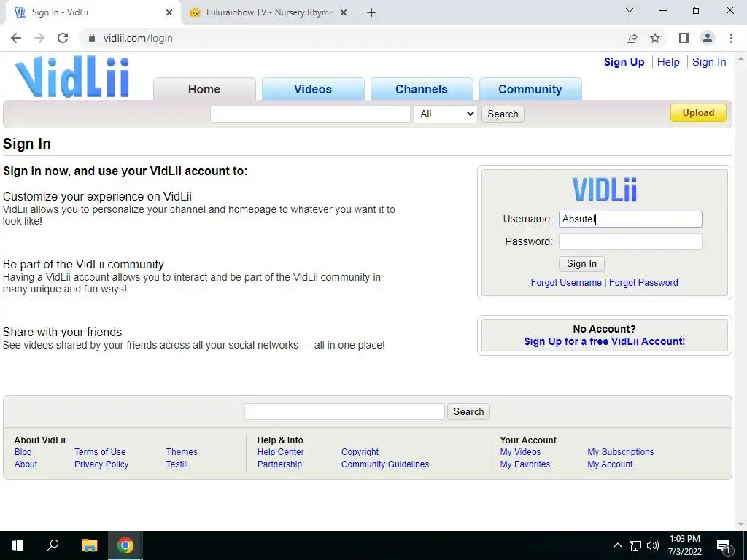Open the Partnership link

(x=279, y=464)
